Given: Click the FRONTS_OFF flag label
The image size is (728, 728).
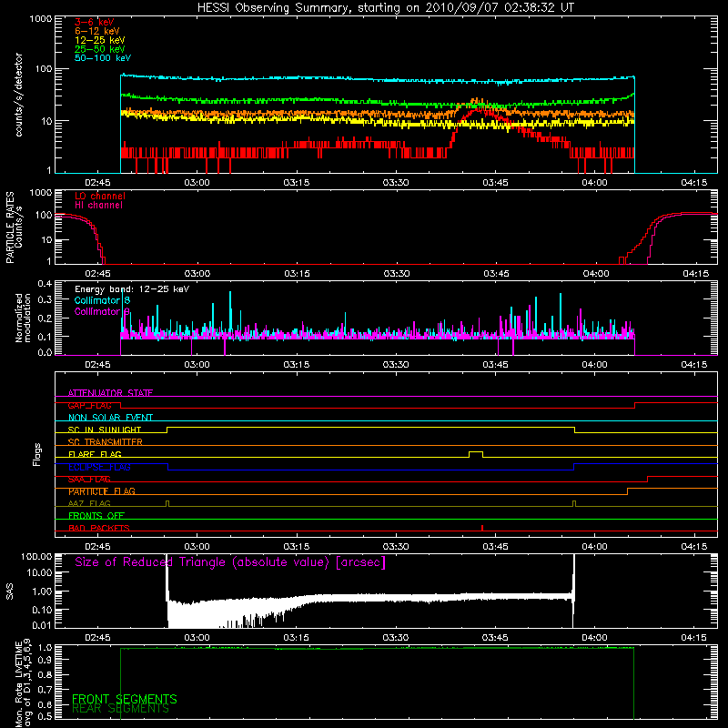Looking at the screenshot, I should click(96, 516).
